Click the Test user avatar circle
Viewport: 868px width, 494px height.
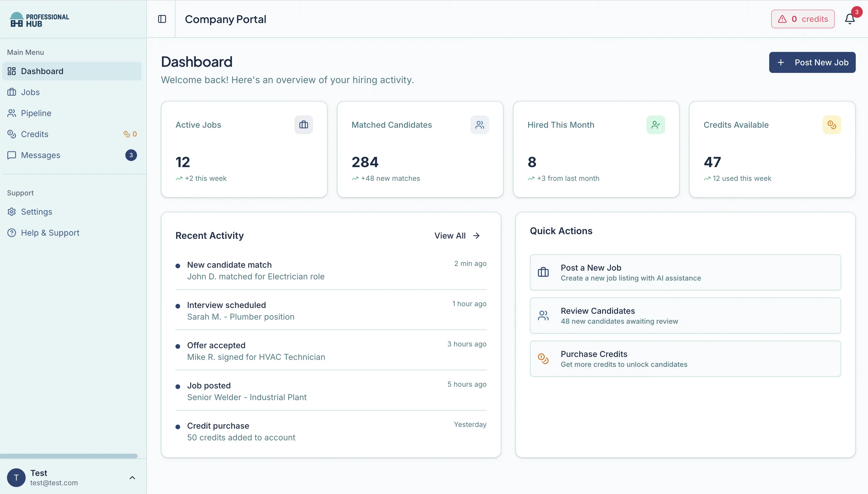(16, 477)
